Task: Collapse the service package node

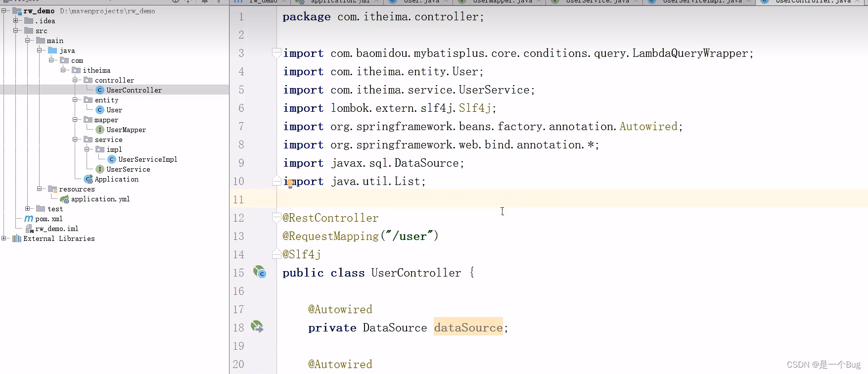Action: [75, 139]
